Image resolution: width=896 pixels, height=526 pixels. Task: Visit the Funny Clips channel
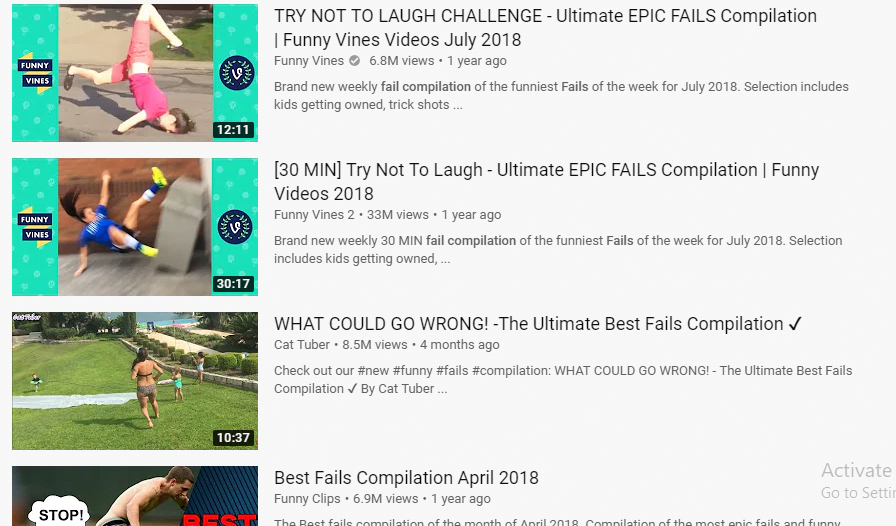pyautogui.click(x=307, y=499)
